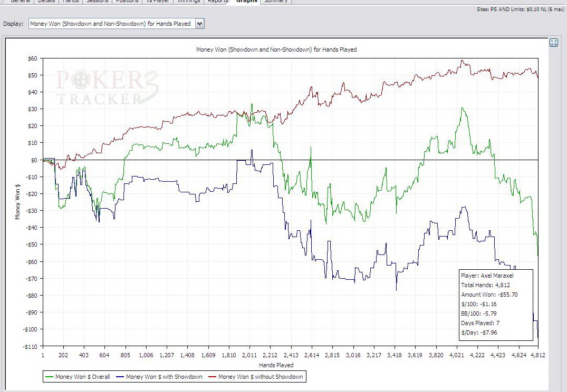This screenshot has width=567, height=392.
Task: Open the Summary tab
Action: click(276, 2)
